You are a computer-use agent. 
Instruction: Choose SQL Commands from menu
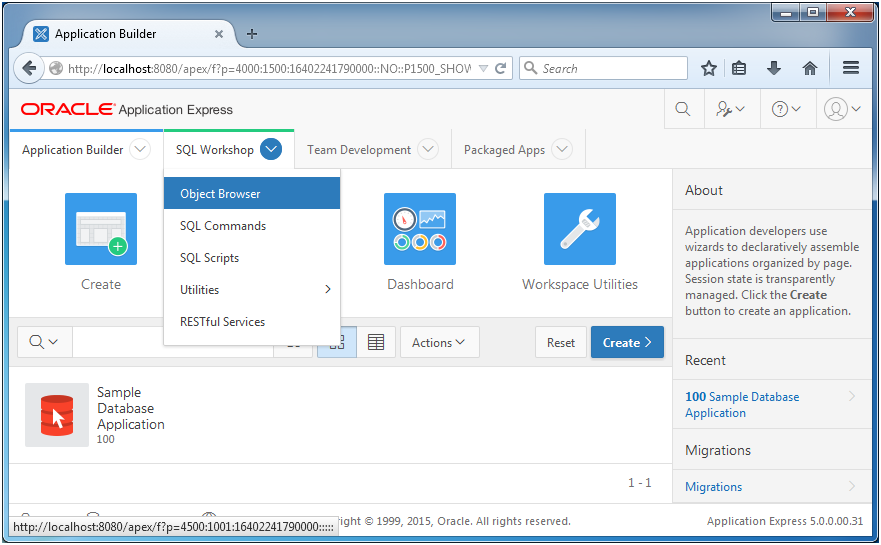252,225
